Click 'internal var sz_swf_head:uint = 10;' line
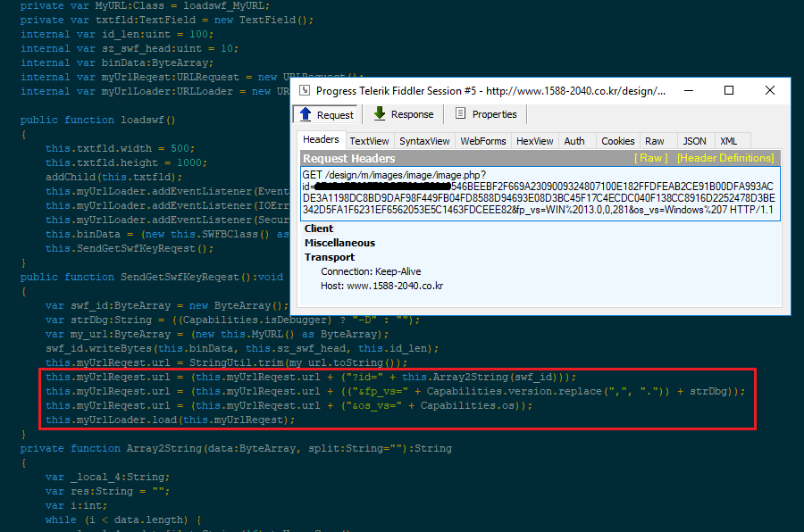Viewport: 804px width, 532px height. point(130,49)
